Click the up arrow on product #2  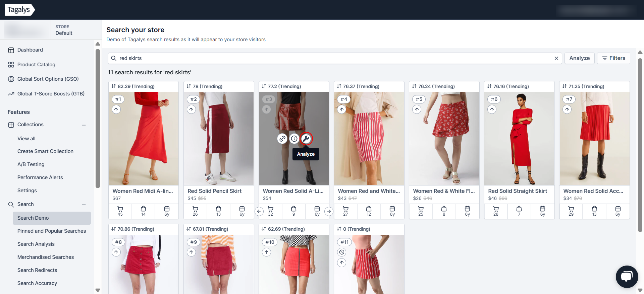(191, 109)
